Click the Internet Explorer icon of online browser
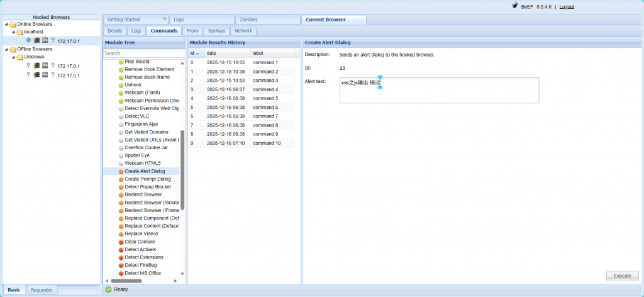This screenshot has height=297, width=644. [28, 40]
